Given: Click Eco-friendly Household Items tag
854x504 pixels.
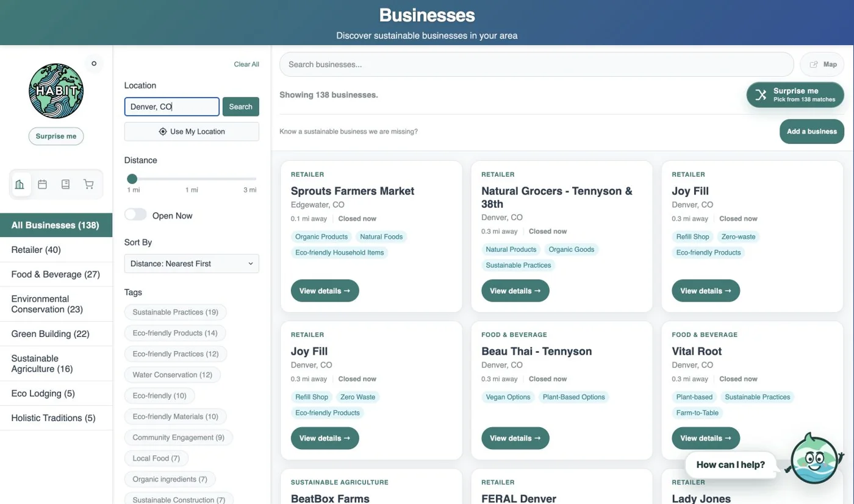Looking at the screenshot, I should [339, 252].
